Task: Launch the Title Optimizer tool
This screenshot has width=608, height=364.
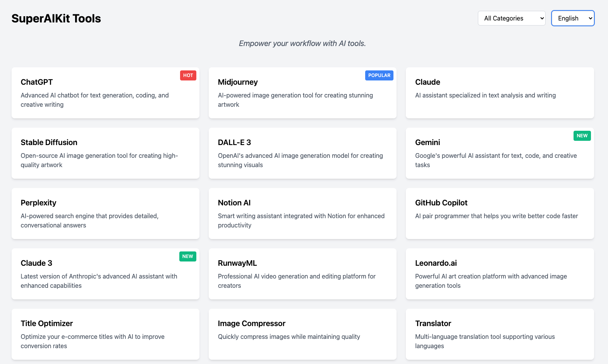Action: [x=105, y=334]
